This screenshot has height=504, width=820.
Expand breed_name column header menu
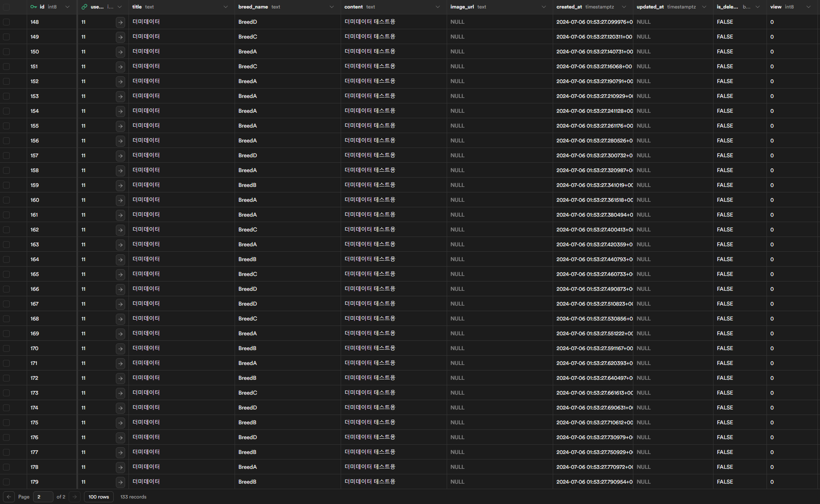(332, 7)
